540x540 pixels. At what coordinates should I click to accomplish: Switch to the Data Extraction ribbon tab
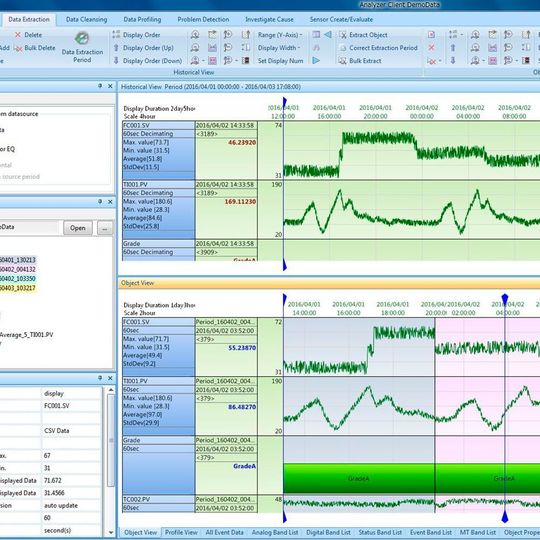(29, 19)
